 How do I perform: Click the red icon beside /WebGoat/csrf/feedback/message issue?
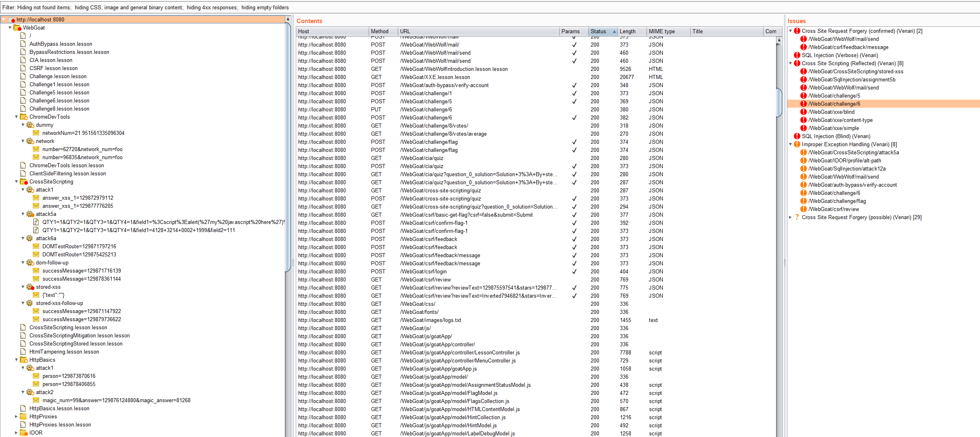click(803, 47)
